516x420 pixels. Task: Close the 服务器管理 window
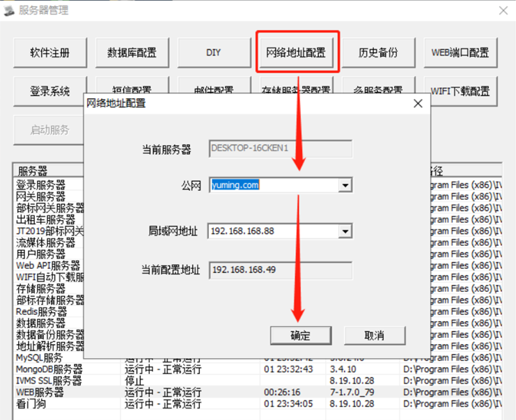tap(503, 11)
